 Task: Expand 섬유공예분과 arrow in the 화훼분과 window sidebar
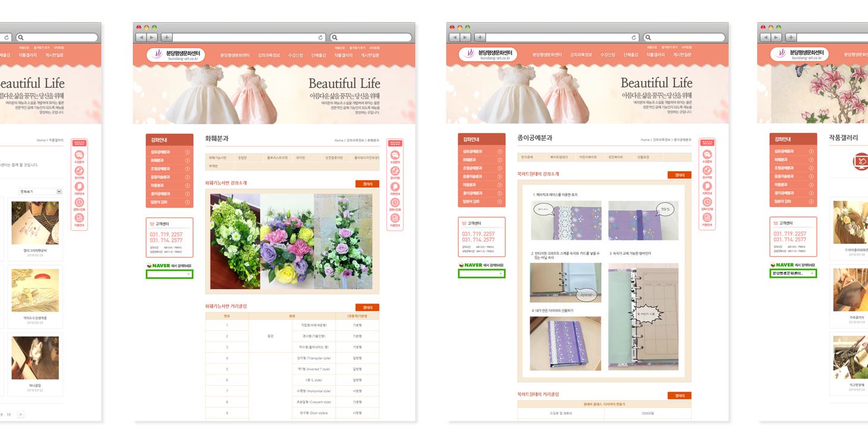187,152
